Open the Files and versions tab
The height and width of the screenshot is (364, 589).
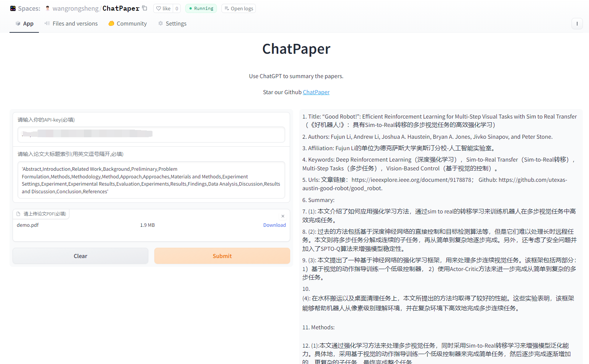coord(71,24)
